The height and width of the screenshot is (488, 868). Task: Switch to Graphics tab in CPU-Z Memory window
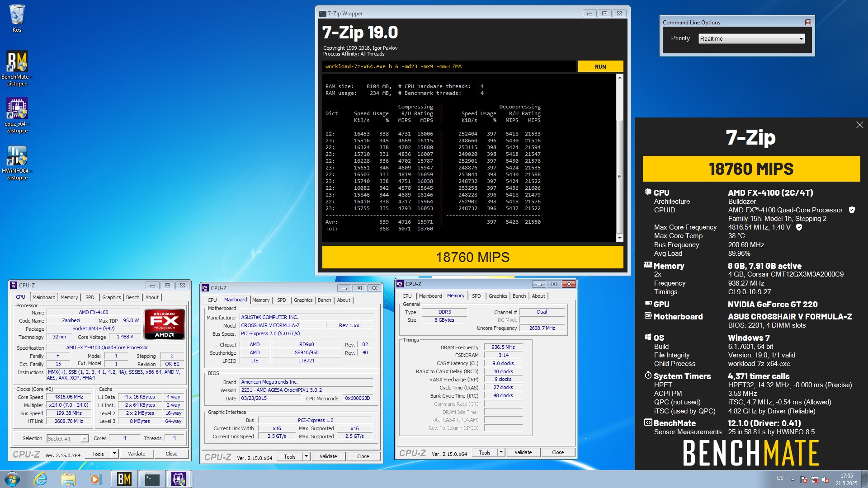click(498, 296)
